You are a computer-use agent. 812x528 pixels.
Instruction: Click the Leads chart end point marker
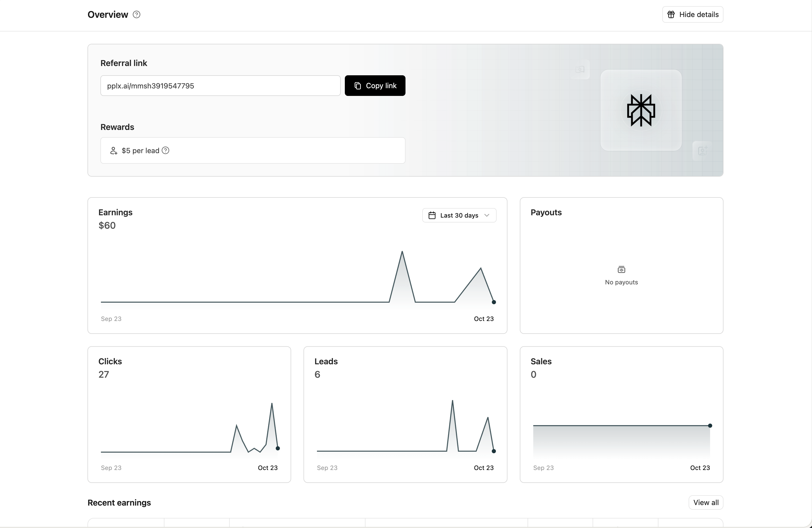coord(494,451)
